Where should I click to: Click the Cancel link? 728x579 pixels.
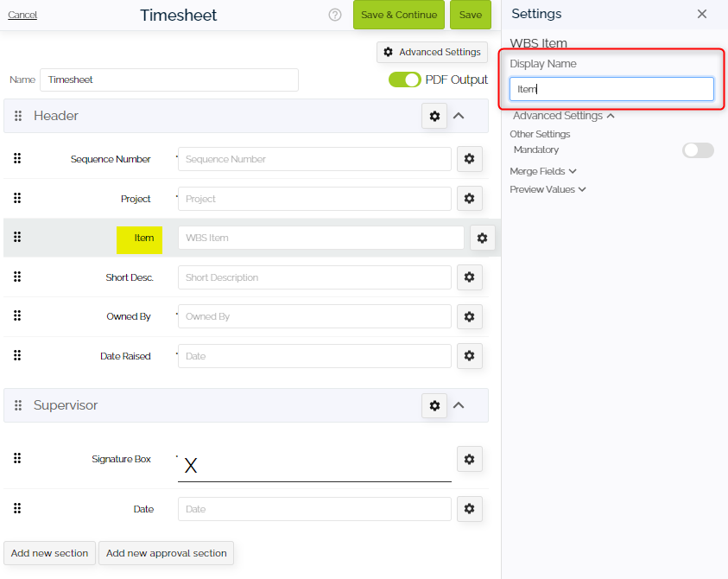(22, 15)
